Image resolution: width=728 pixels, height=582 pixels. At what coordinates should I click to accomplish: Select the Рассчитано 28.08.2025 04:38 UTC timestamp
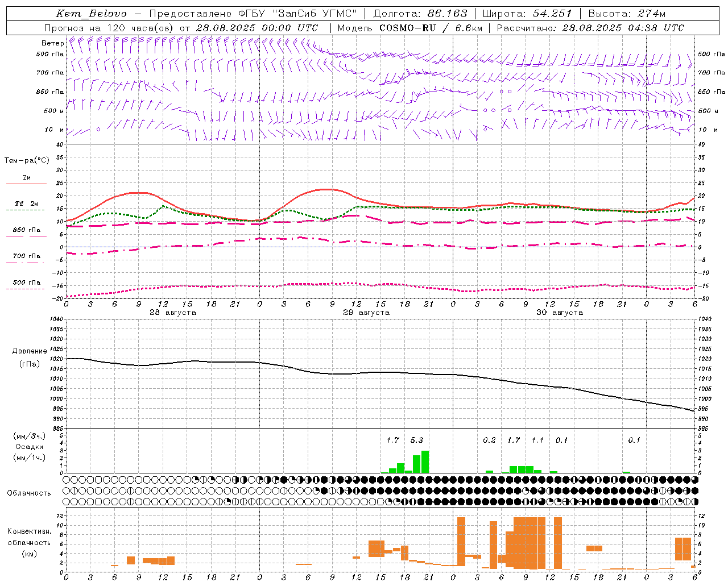point(590,28)
